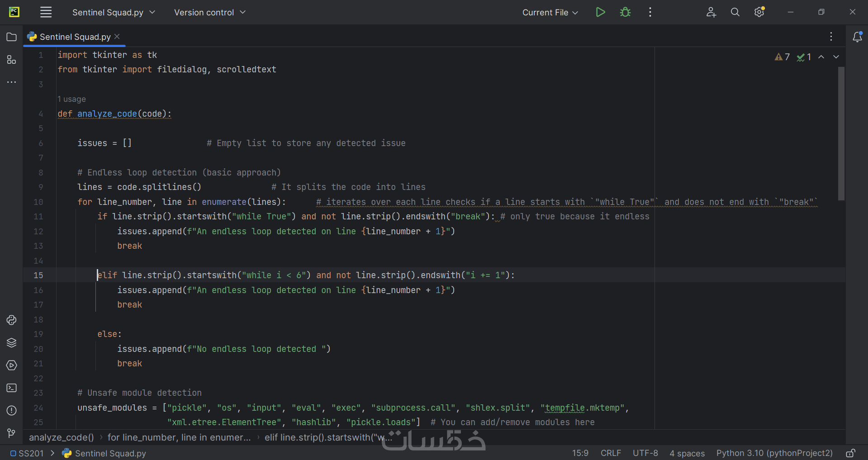The height and width of the screenshot is (460, 868).
Task: Open the Python Console tool window
Action: point(12,320)
